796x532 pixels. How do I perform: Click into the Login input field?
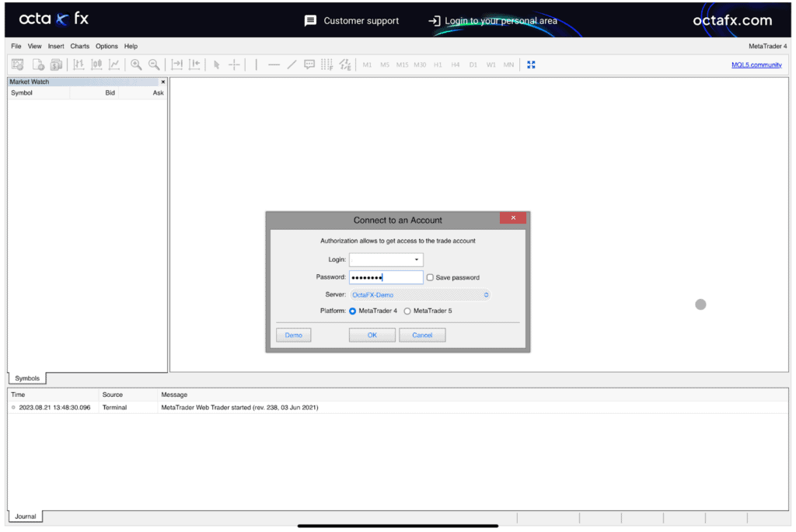[x=386, y=259]
